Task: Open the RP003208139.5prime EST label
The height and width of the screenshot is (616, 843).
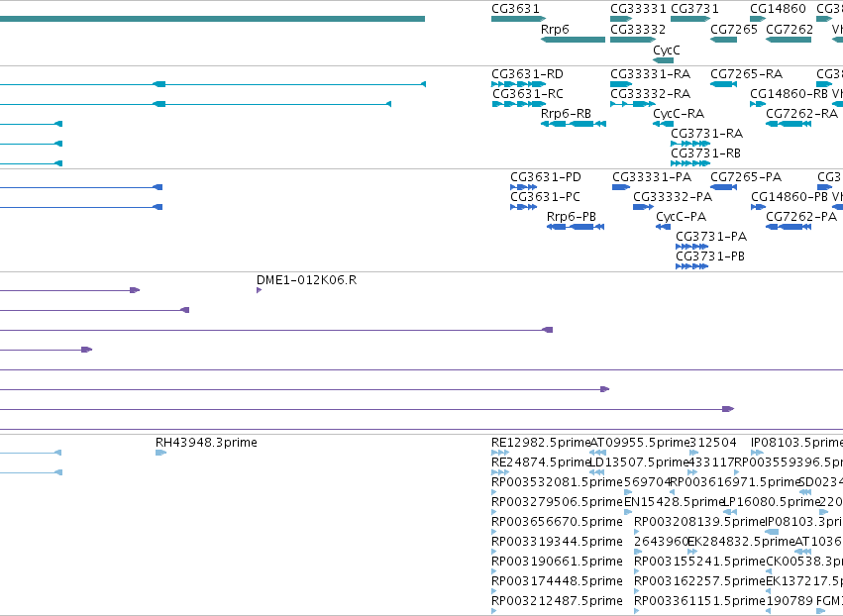Action: click(x=699, y=523)
